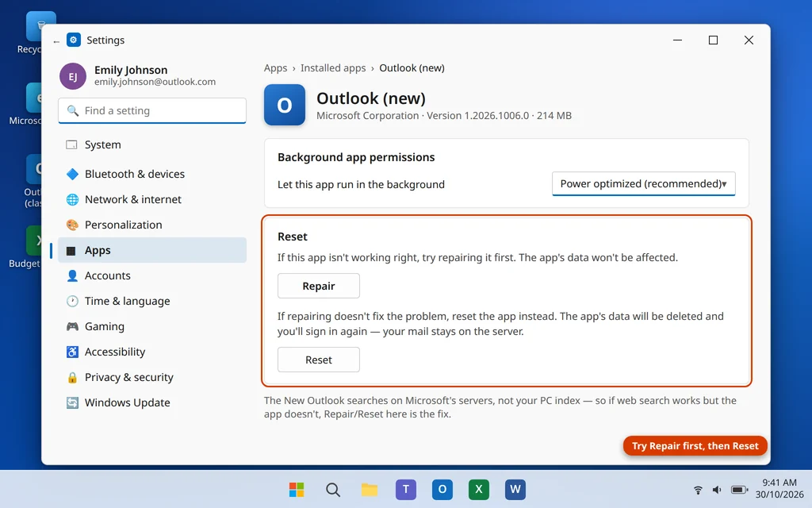The height and width of the screenshot is (508, 812).
Task: Launch Outlook from the taskbar
Action: [x=442, y=489]
